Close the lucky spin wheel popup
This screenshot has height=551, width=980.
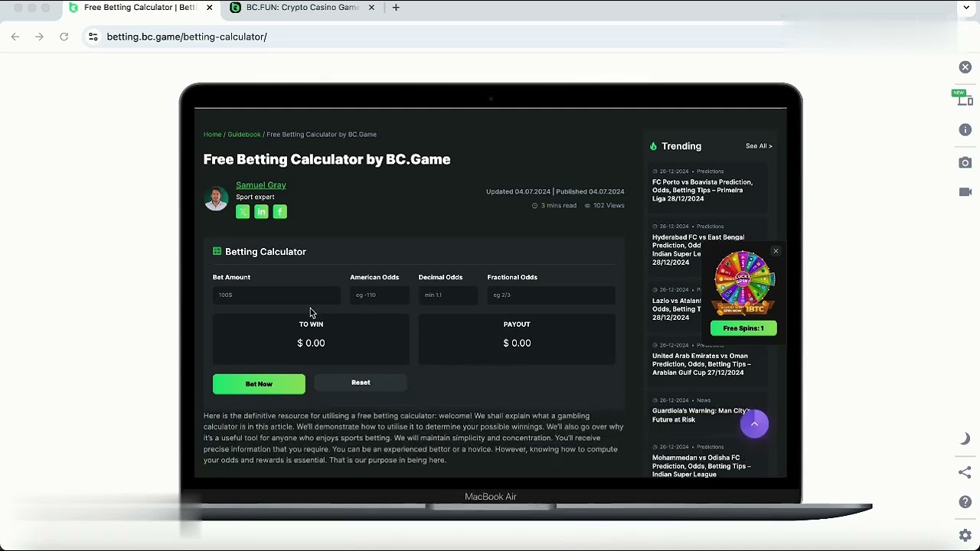[x=776, y=251]
